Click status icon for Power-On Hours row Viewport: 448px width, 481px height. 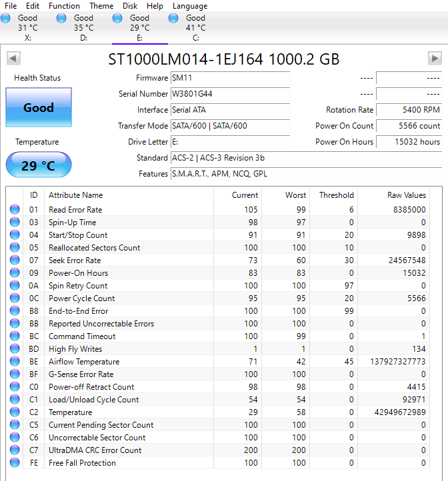coord(15,272)
